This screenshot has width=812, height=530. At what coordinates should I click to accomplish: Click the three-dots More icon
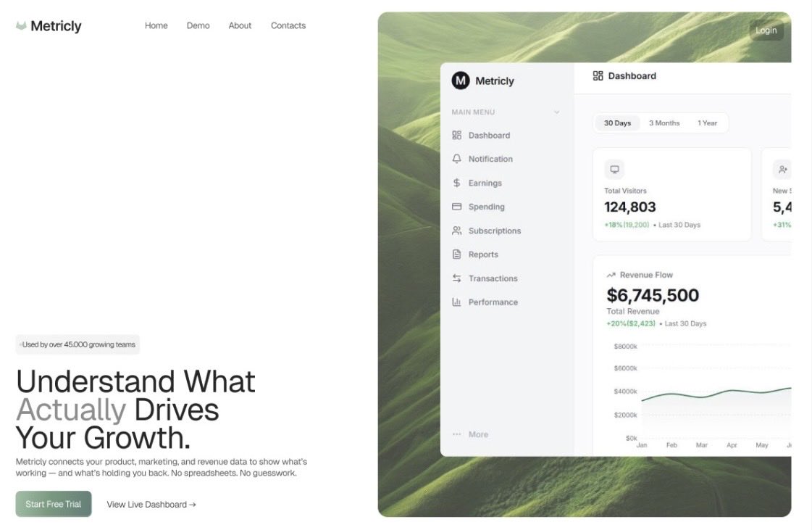coord(457,434)
